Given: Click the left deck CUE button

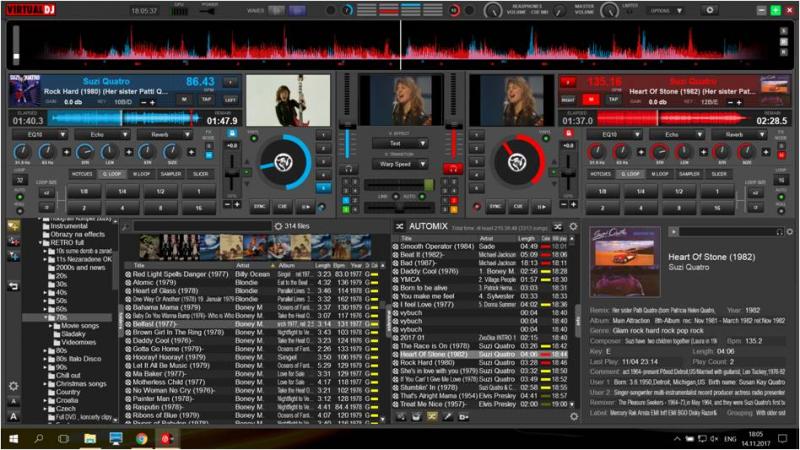Looking at the screenshot, I should 282,207.
